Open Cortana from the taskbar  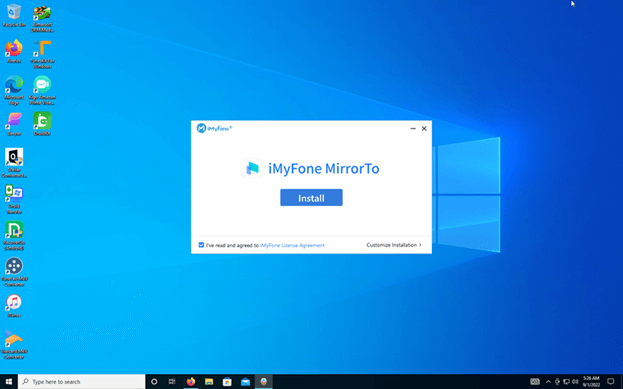154,381
